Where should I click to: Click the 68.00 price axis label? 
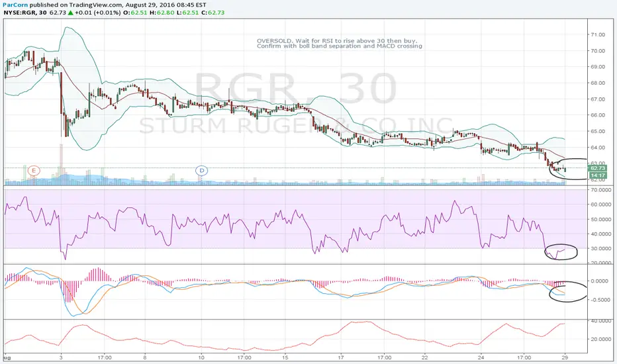click(598, 83)
